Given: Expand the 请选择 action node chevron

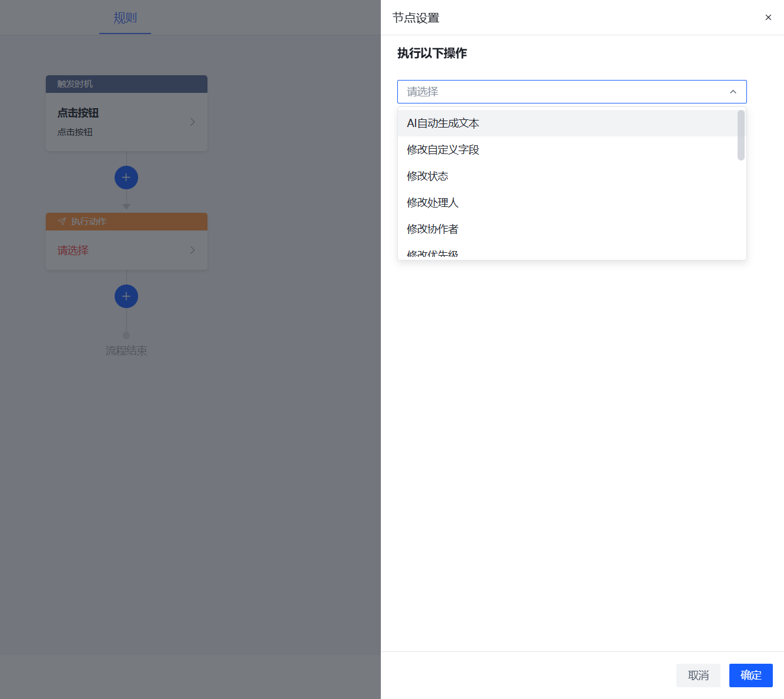Looking at the screenshot, I should (x=192, y=250).
